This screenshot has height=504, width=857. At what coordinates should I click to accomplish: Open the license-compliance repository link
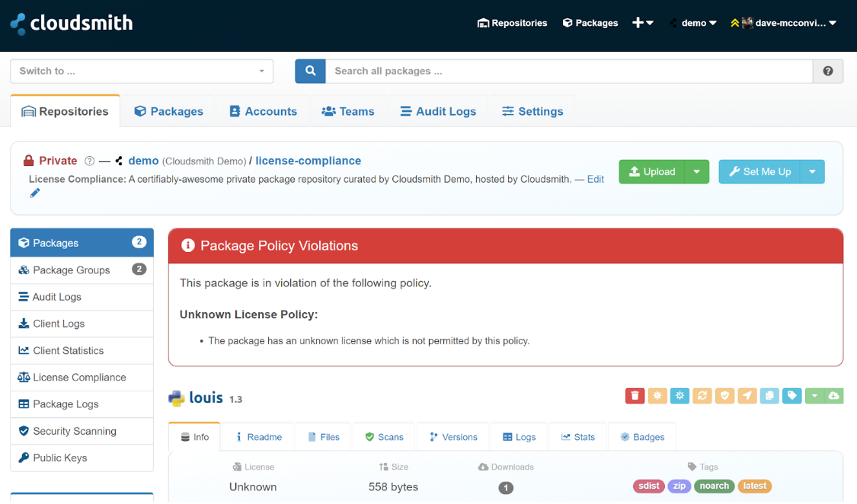[x=309, y=161]
